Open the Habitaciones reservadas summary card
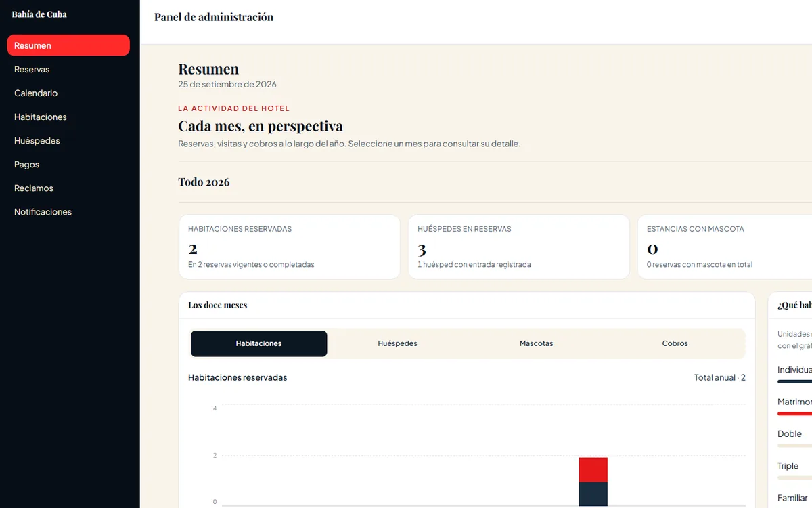This screenshot has width=812, height=508. click(x=290, y=247)
